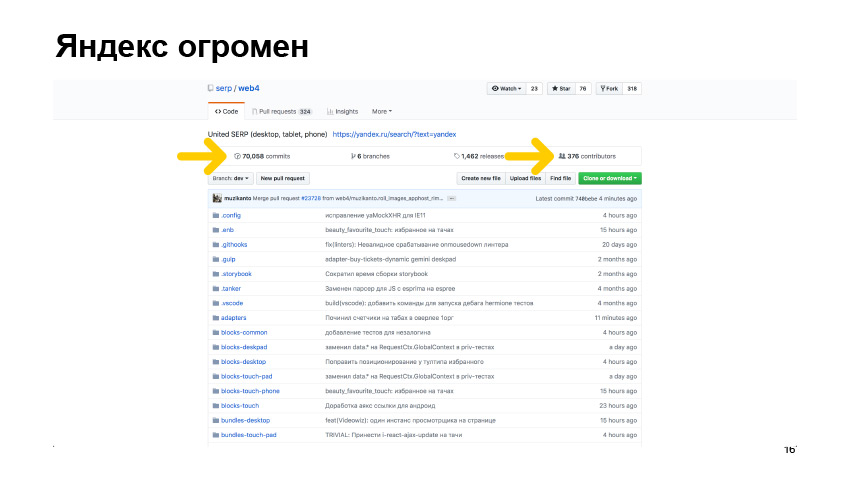Open the .storybook folder

point(236,274)
